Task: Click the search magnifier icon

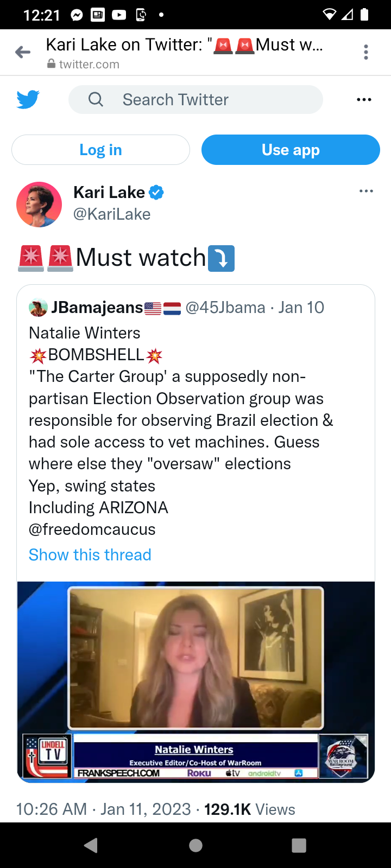Action: pos(96,100)
